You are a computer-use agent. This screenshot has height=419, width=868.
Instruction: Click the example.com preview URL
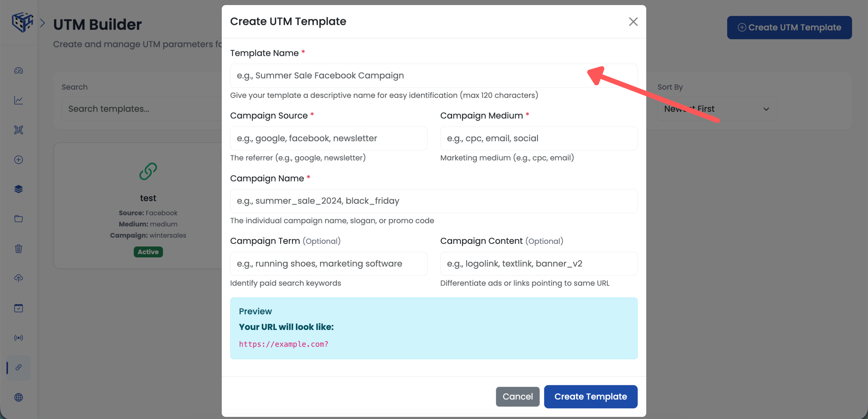click(283, 344)
